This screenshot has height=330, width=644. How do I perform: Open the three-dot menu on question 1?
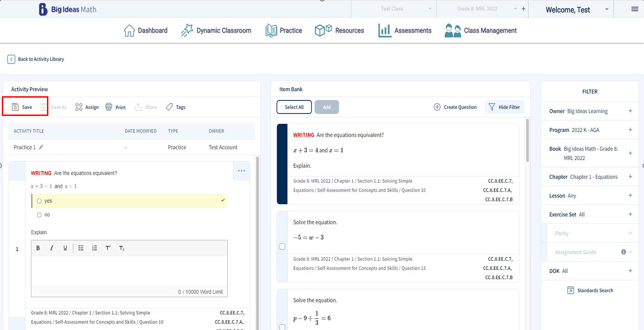tap(241, 171)
